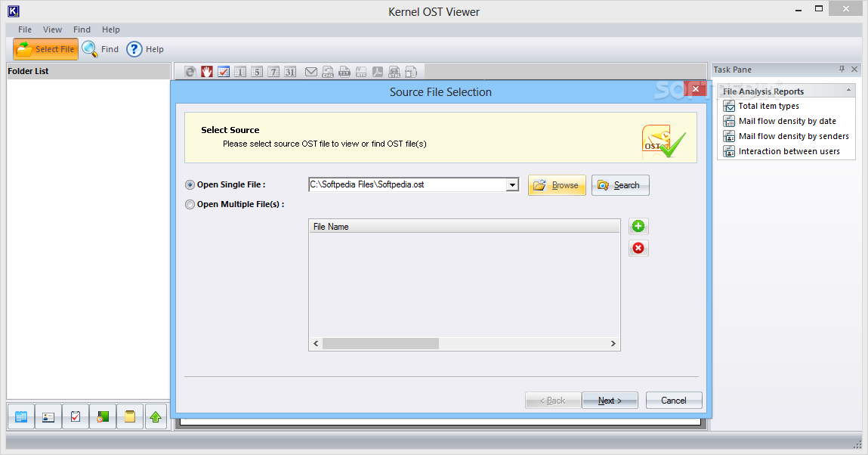868x455 pixels.
Task: Click the notebook icon after HTML
Action: (411, 71)
